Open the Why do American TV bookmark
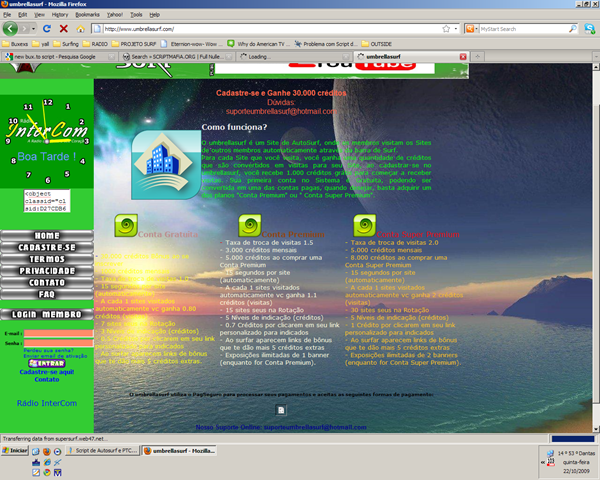Viewport: 600px width, 480px height. click(259, 44)
